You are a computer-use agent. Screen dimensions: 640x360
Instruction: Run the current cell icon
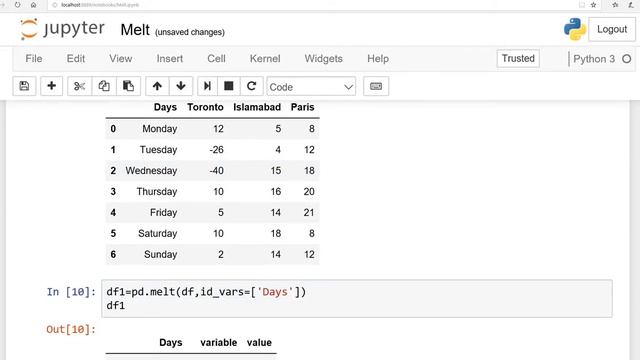pos(207,86)
